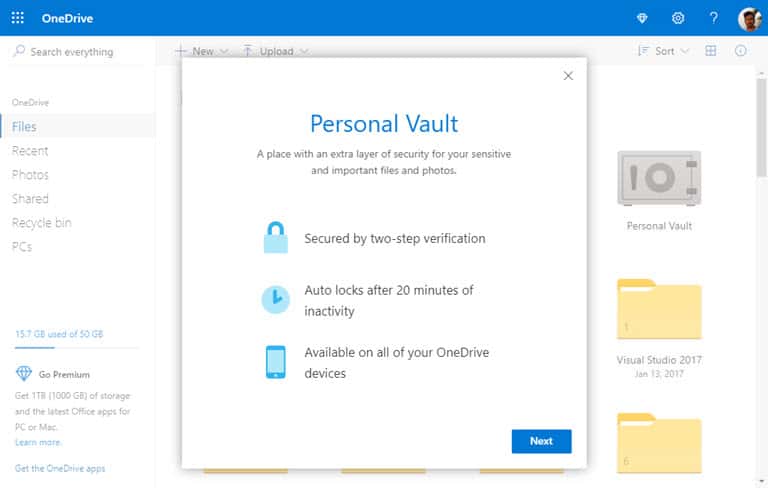Click the phone devices icon
768x488 pixels.
click(x=276, y=362)
